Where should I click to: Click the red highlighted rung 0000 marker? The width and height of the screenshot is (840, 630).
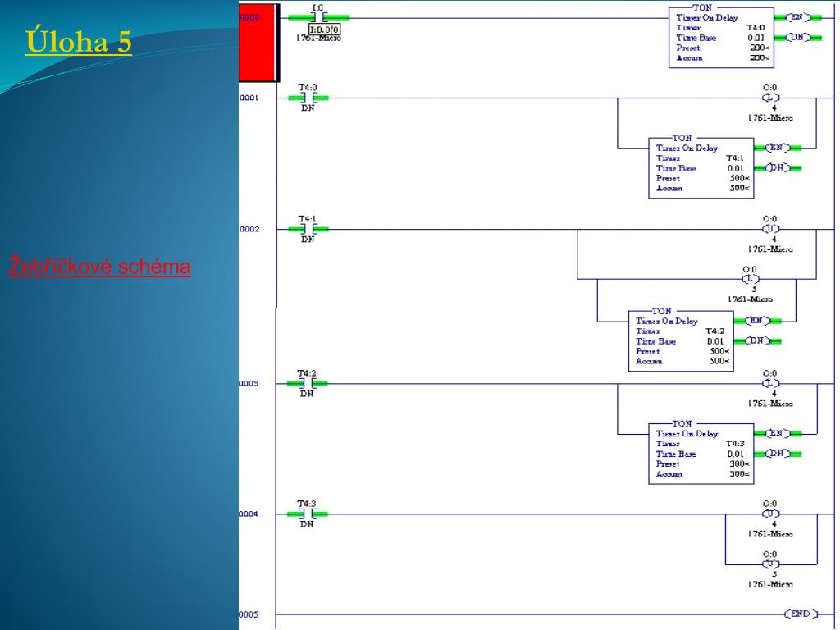pyautogui.click(x=258, y=43)
